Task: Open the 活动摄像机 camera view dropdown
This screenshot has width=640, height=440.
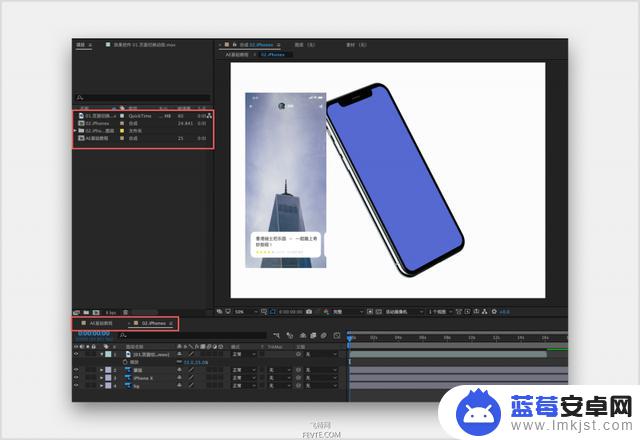Action: coord(404,312)
